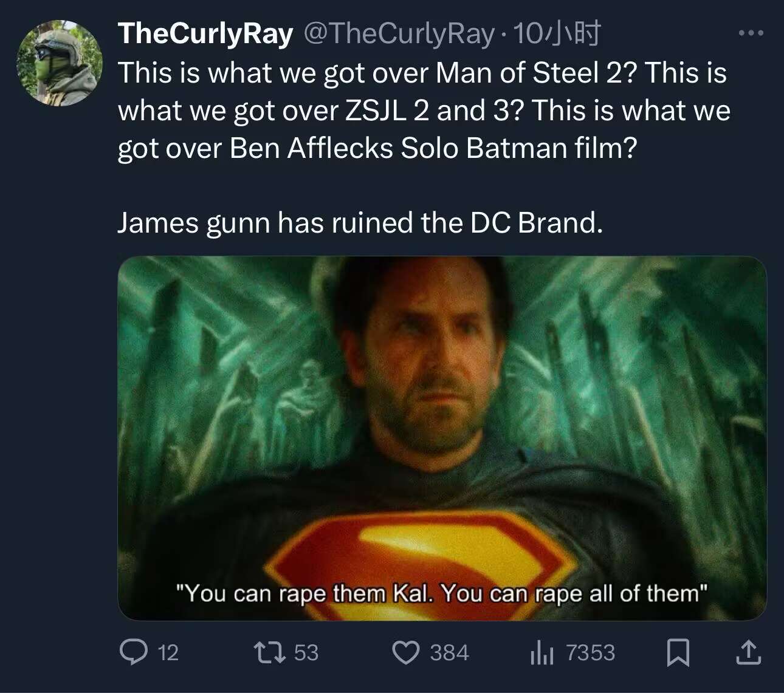Image resolution: width=784 pixels, height=693 pixels.
Task: Open view analytics bar chart icon
Action: coord(542,653)
